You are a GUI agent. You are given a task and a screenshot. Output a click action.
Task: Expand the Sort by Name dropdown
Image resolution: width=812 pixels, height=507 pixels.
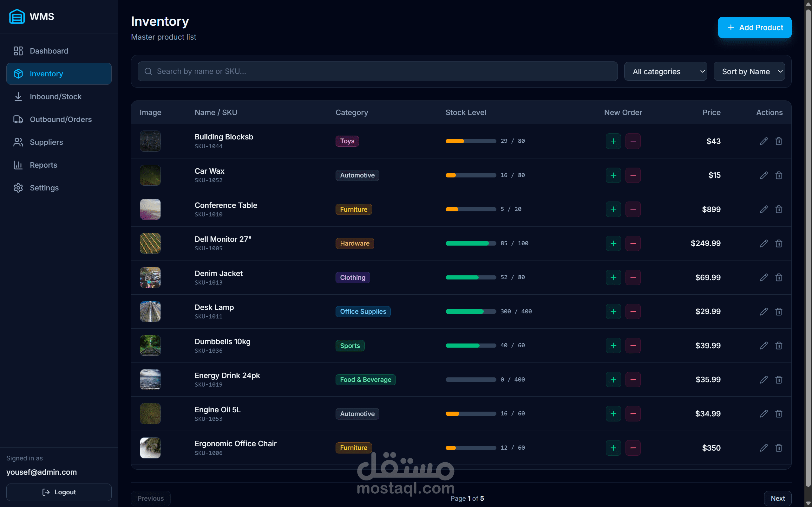click(x=749, y=71)
